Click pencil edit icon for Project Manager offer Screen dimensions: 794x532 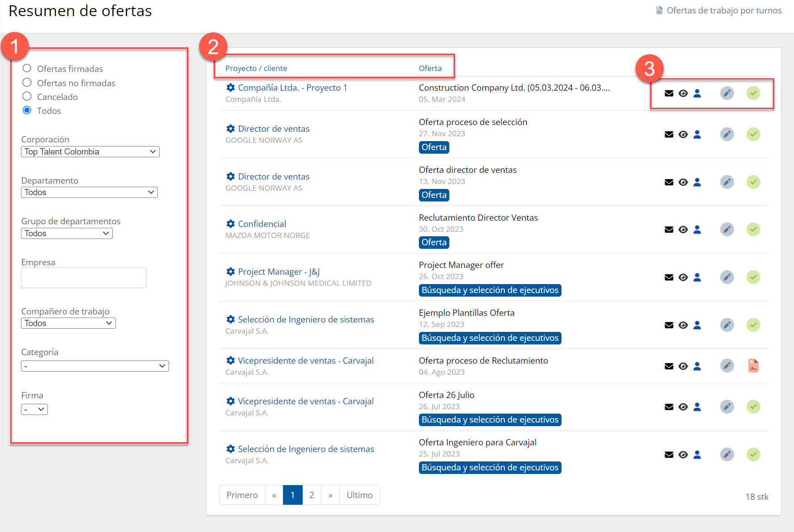(x=727, y=277)
